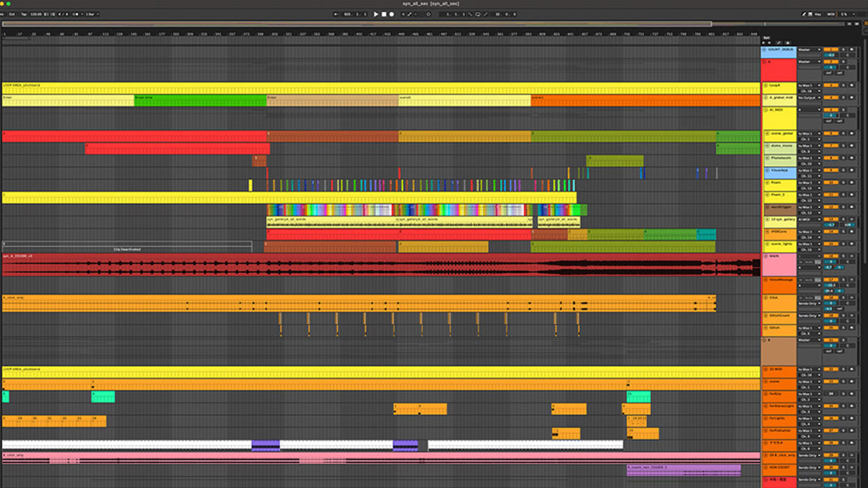868x488 pixels.
Task: Select the green Brain time scene clip
Action: (x=200, y=102)
